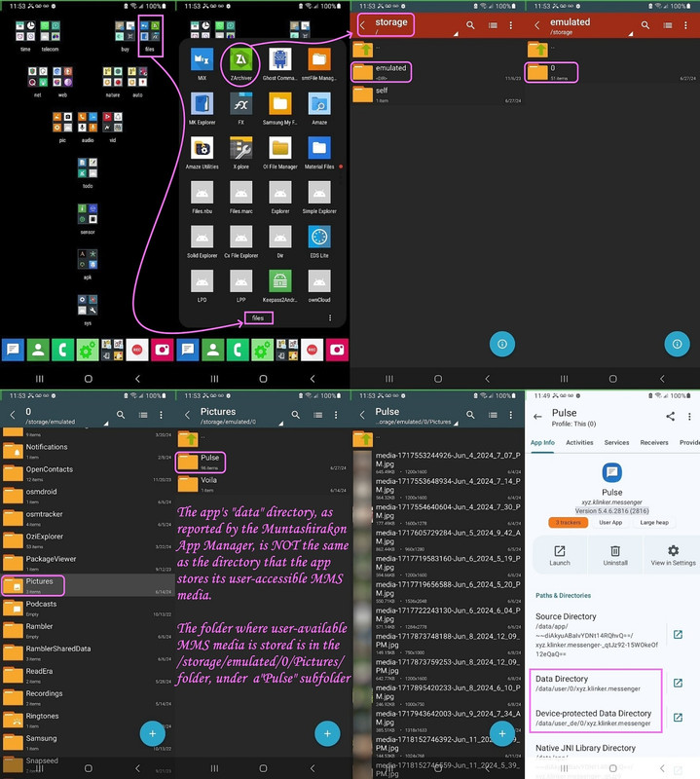Launch Cx File Explorer app

[240, 237]
